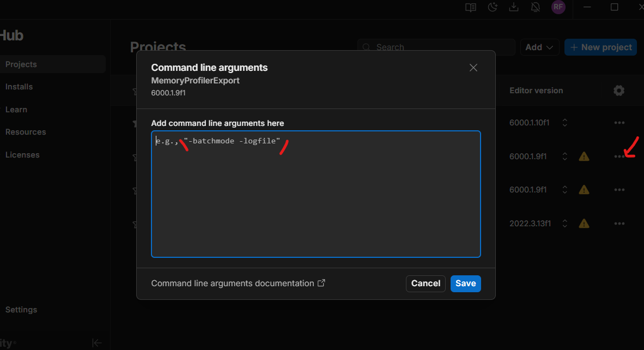Click the muted notifications bell icon

coord(535,7)
